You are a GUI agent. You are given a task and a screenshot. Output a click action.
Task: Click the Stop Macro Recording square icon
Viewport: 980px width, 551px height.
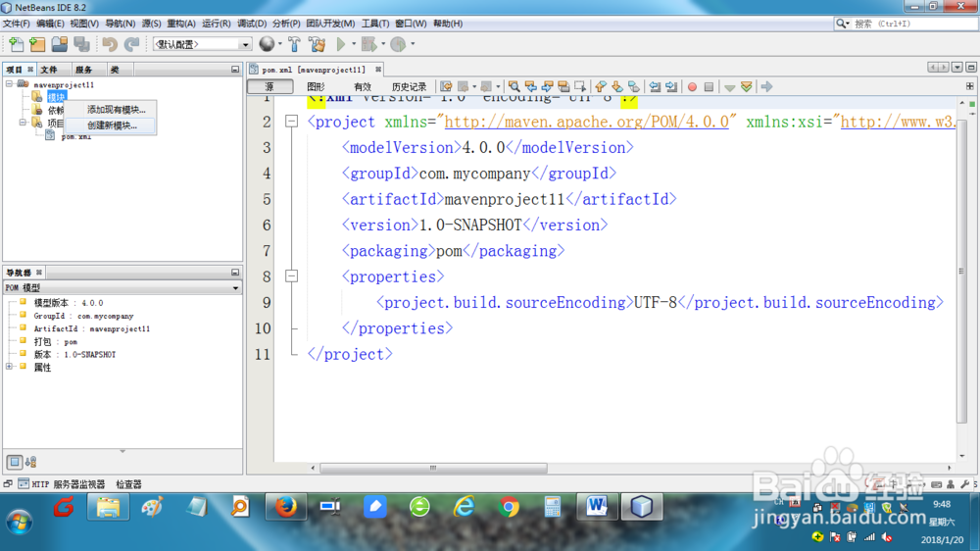pos(709,87)
